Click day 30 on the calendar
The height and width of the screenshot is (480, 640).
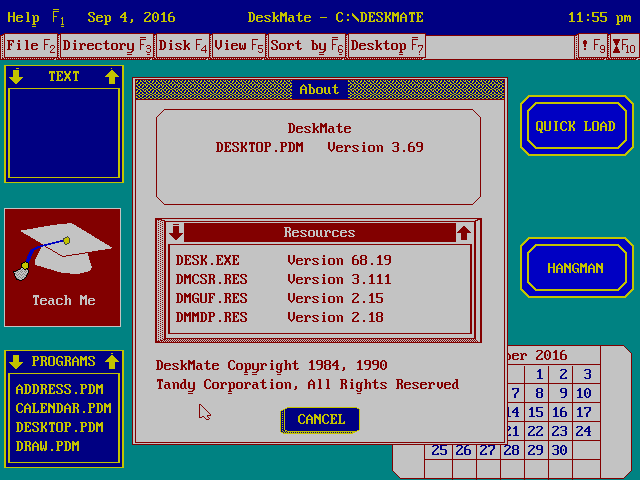(x=560, y=450)
